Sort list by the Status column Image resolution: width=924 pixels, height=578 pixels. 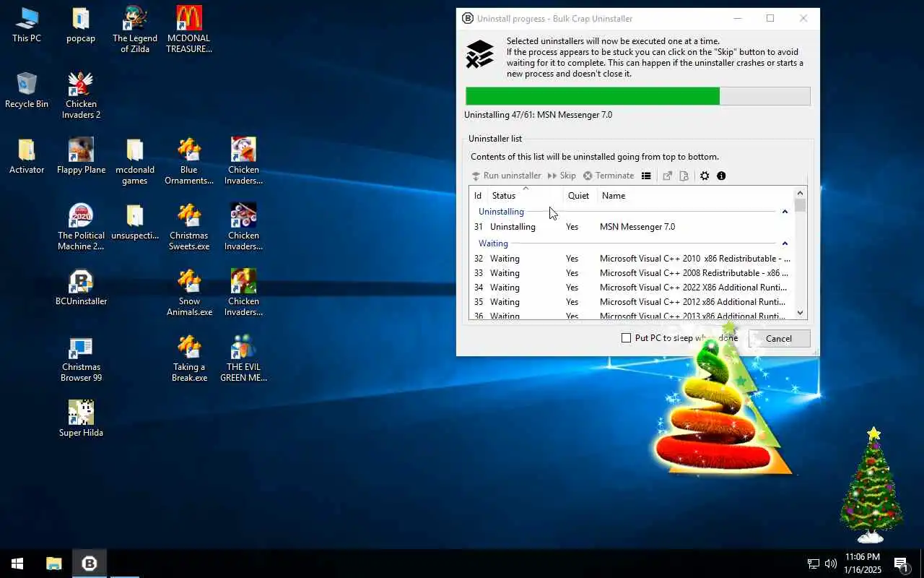coord(525,196)
